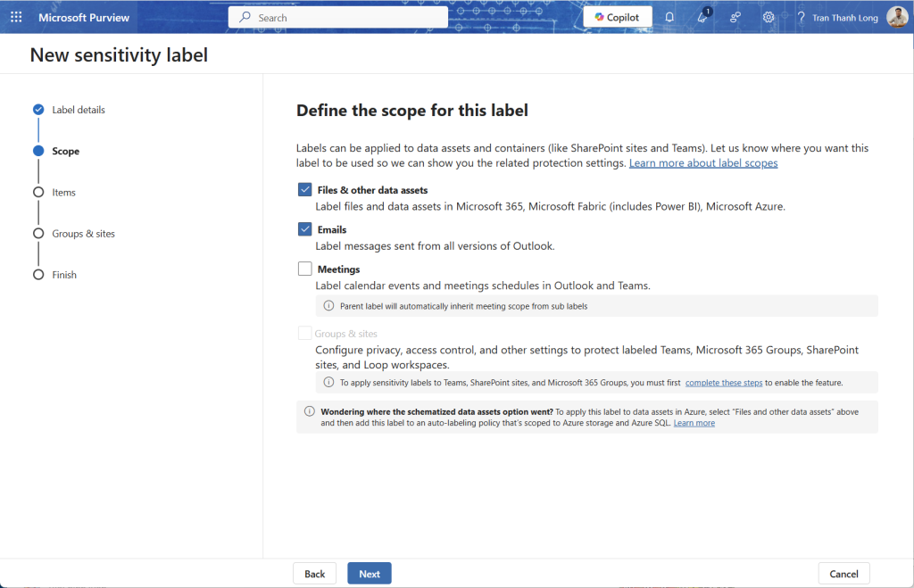Open the user profile avatar
Screen dimensions: 914x588
(896, 17)
